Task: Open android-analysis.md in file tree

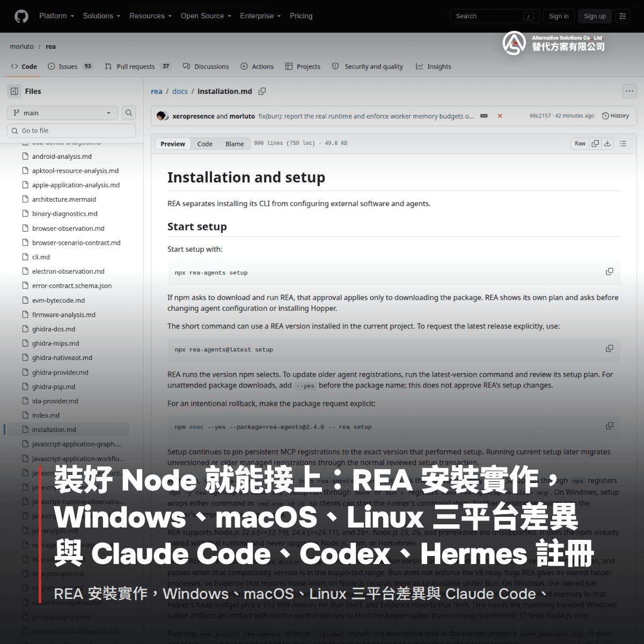Action: pos(62,156)
